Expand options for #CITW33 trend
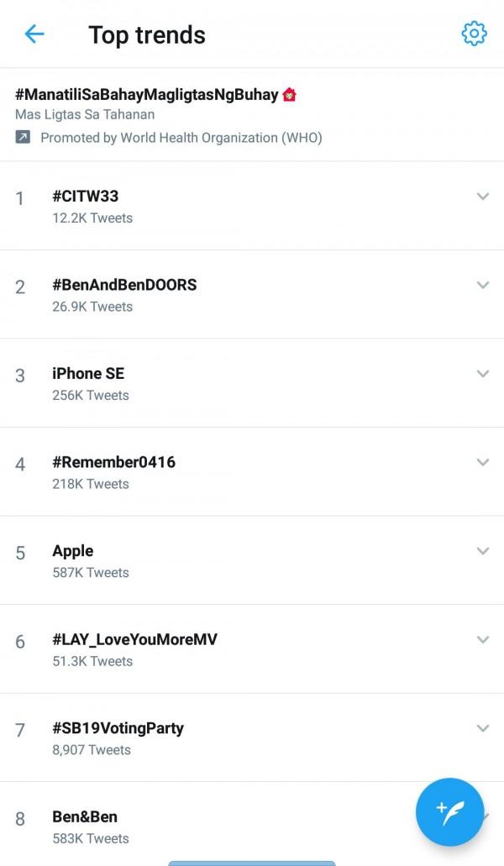Viewport: 504px width, 866px height. (482, 197)
